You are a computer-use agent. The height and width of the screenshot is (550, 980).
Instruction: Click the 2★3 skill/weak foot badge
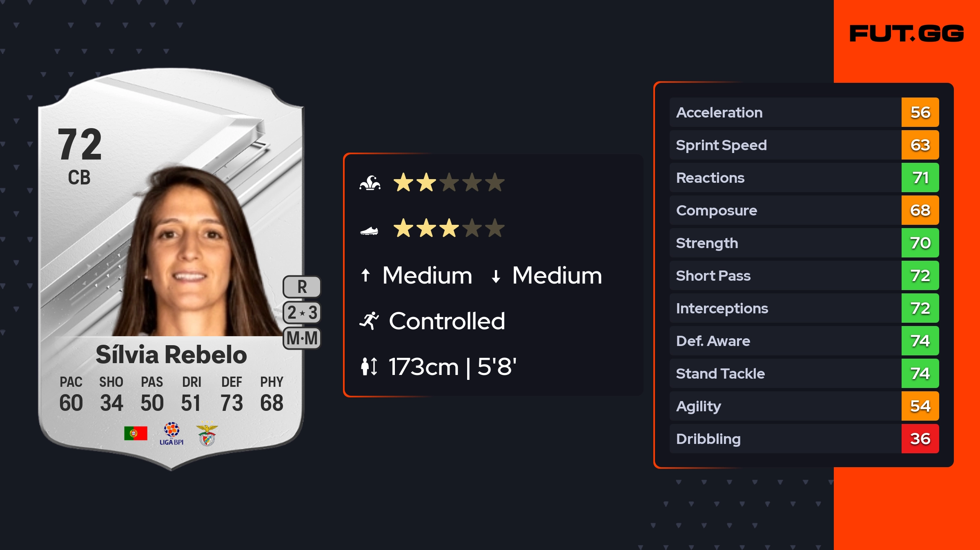tap(302, 313)
